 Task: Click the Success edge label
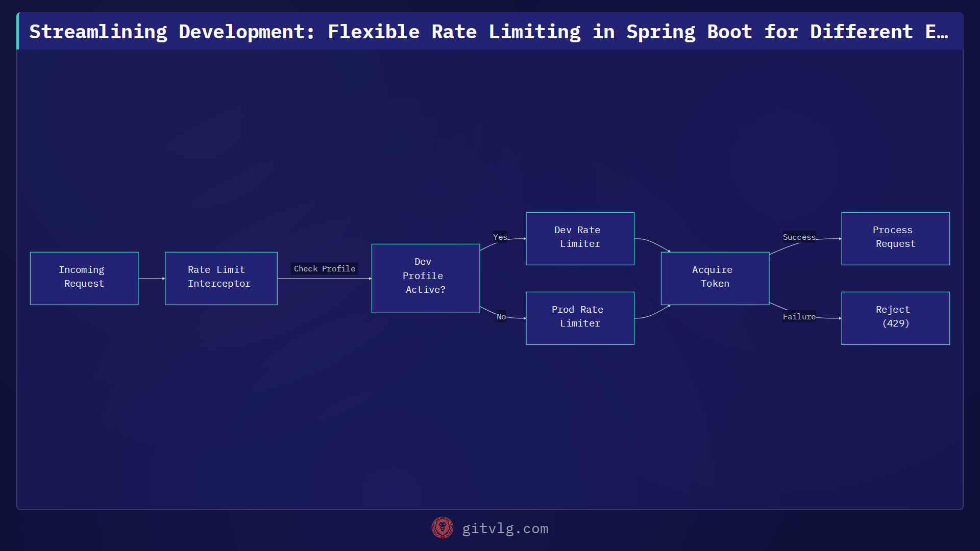point(799,237)
